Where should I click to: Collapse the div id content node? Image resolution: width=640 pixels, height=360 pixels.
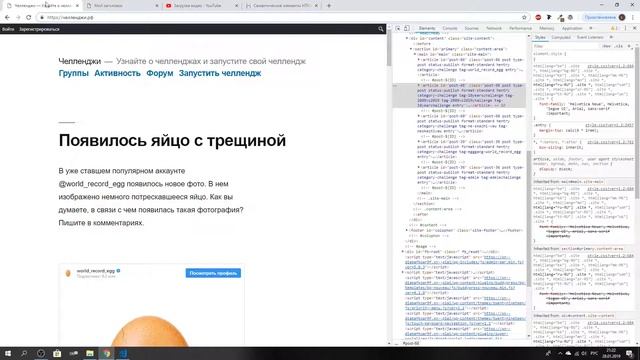pos(407,38)
